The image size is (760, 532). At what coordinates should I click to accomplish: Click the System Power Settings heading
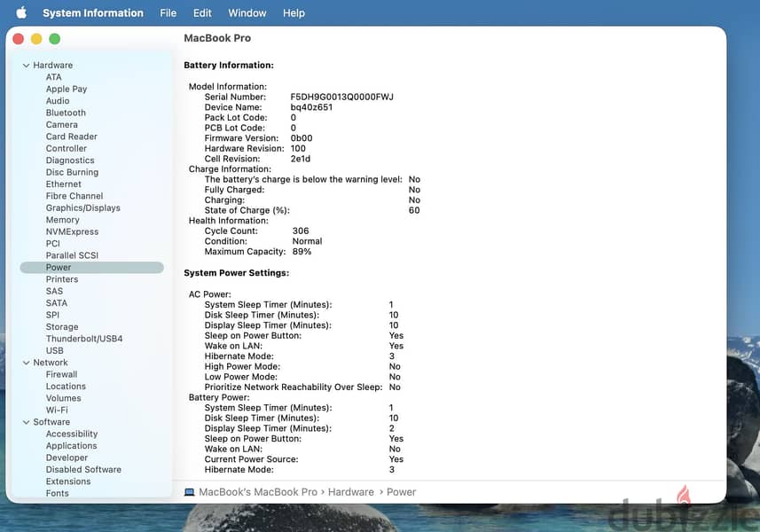coord(237,273)
